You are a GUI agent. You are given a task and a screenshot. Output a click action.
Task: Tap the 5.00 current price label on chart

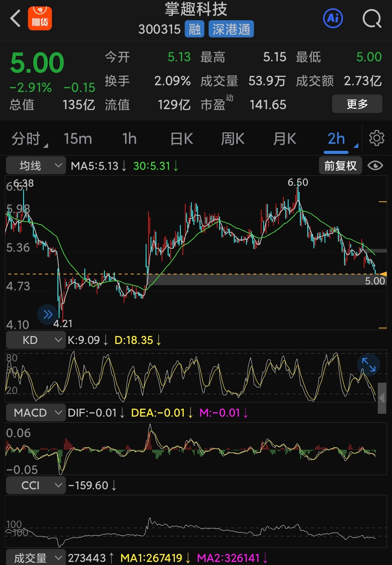[x=375, y=281]
